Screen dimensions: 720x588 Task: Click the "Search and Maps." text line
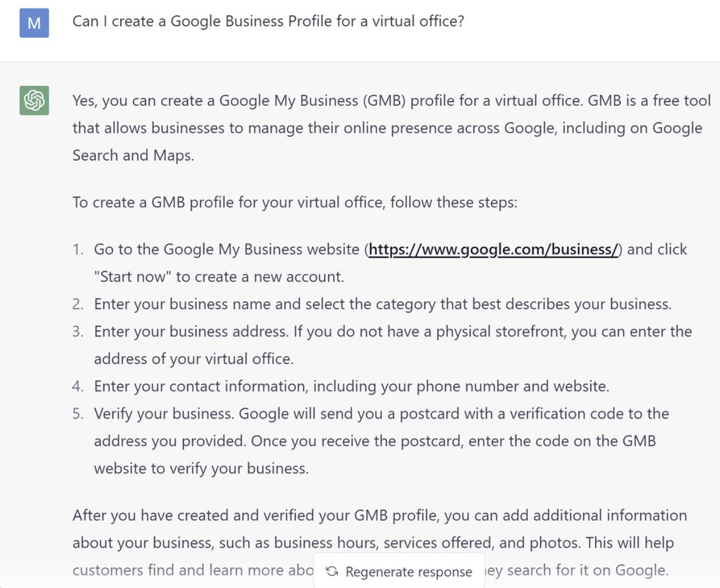tap(133, 155)
